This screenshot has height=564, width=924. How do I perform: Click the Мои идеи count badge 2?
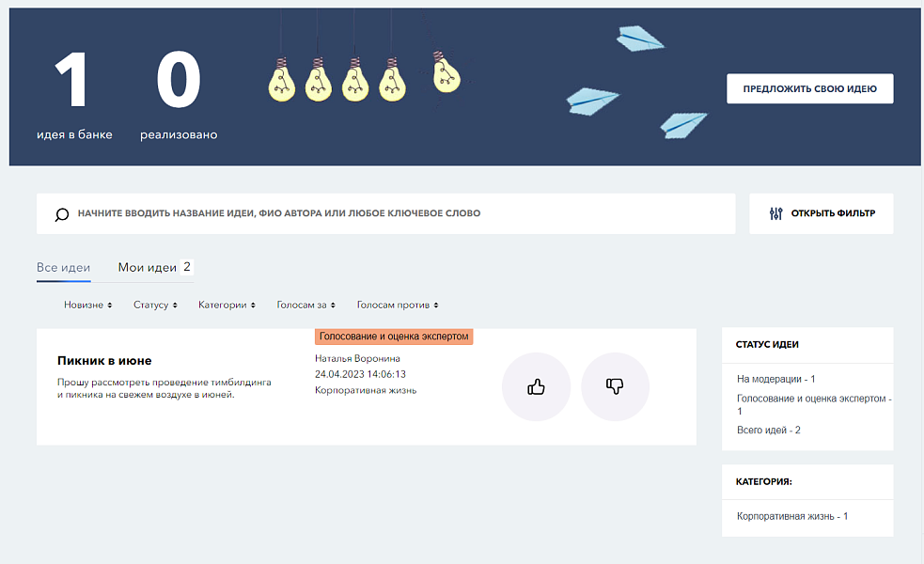(187, 267)
